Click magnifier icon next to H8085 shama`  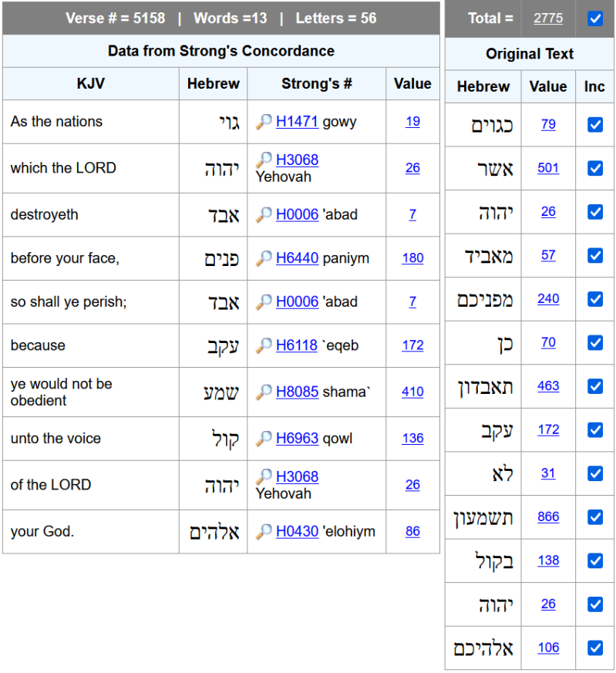264,392
